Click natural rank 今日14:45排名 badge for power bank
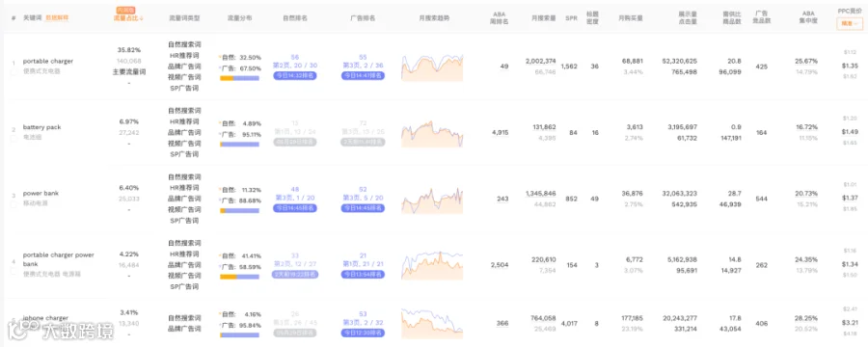 294,208
